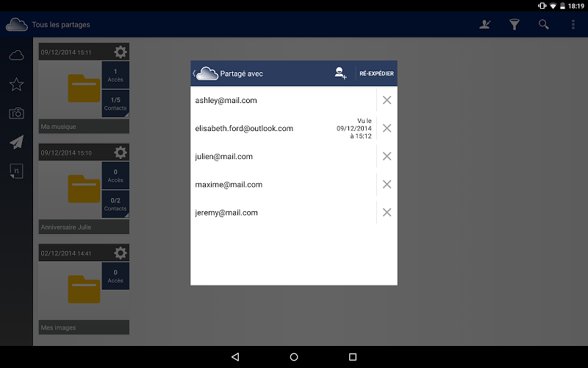Open settings gear of Mes images share
Viewport: 588px width, 368px height.
click(121, 252)
